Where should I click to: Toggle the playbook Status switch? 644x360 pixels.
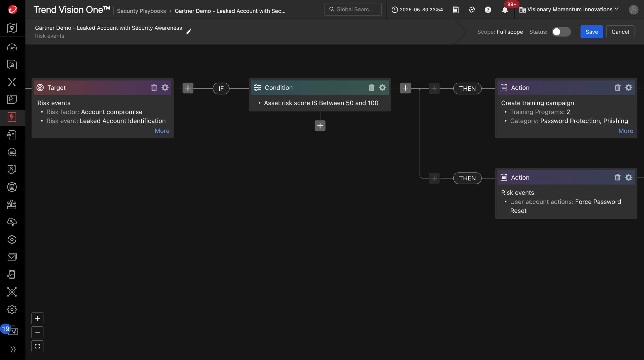tap(561, 32)
